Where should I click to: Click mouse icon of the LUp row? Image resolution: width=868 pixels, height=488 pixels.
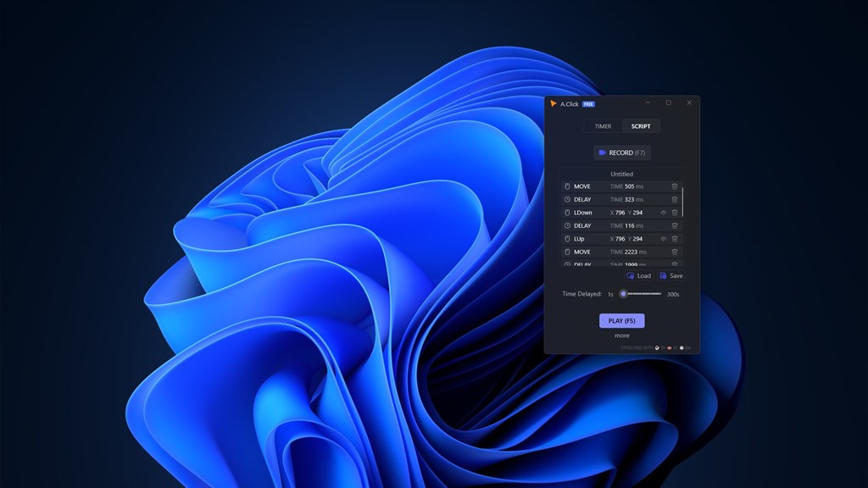pos(567,239)
